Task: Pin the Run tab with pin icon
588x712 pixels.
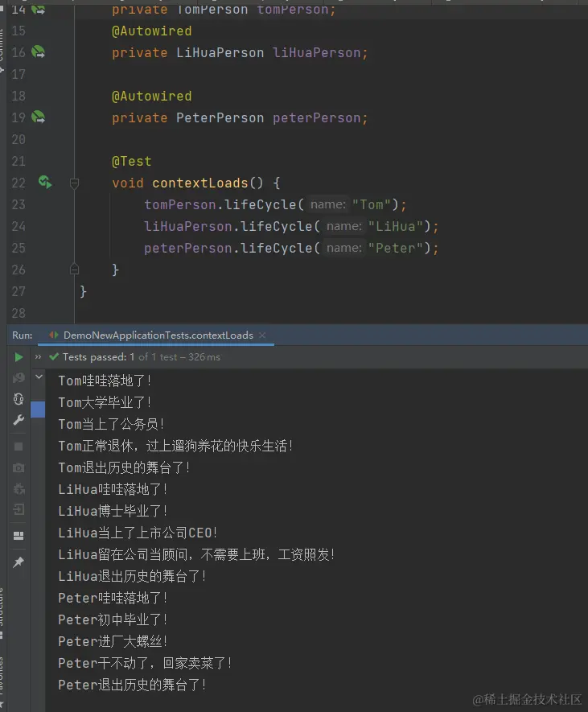Action: pyautogui.click(x=19, y=562)
